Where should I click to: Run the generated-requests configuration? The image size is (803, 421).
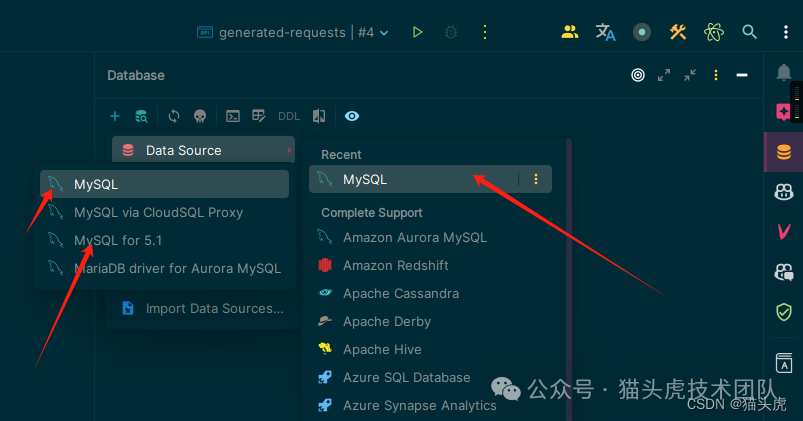click(x=417, y=32)
